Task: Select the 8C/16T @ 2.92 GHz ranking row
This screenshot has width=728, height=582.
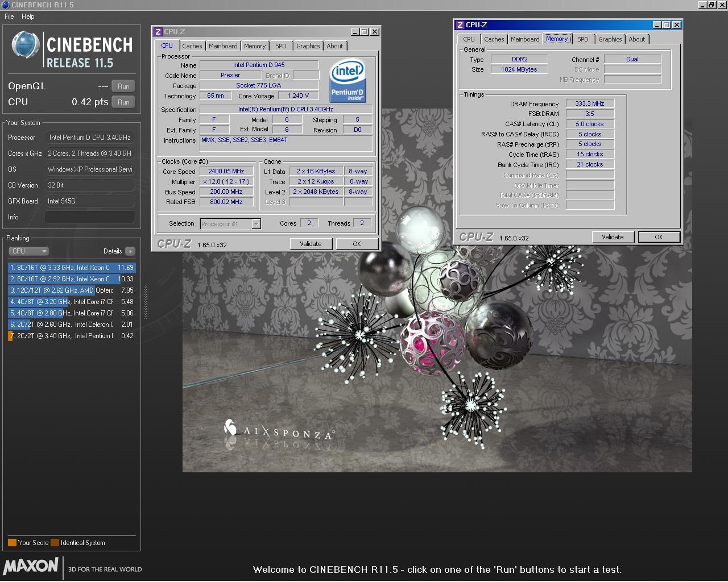Action: (x=72, y=279)
